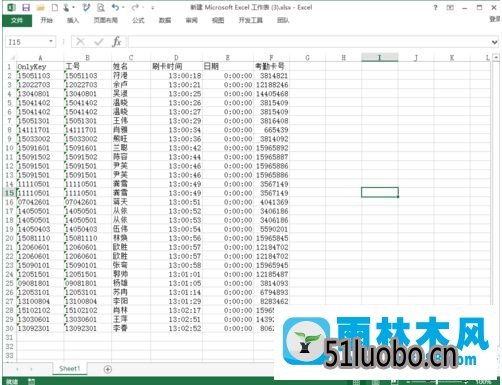Click the Redo arrow icon
The width and height of the screenshot is (502, 385).
135,7
